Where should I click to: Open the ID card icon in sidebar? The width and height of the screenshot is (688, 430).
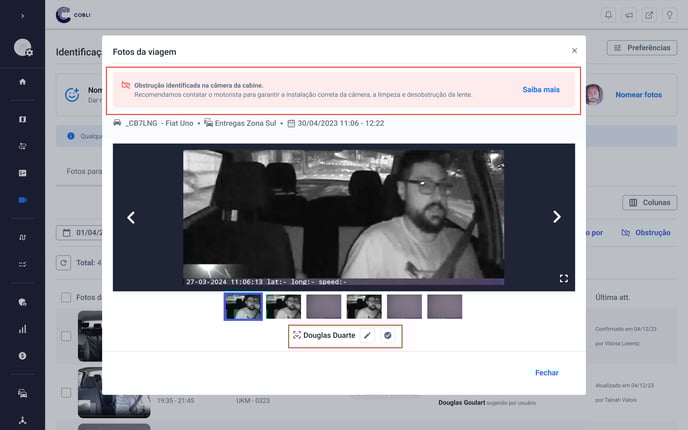(x=22, y=173)
